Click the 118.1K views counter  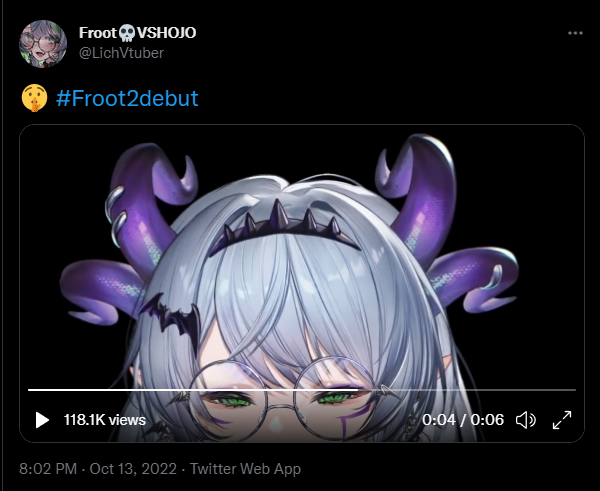click(x=104, y=420)
